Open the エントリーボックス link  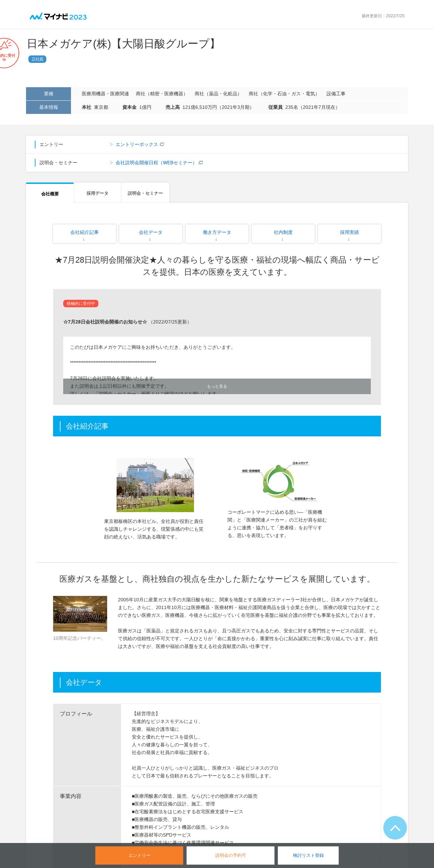pyautogui.click(x=137, y=144)
